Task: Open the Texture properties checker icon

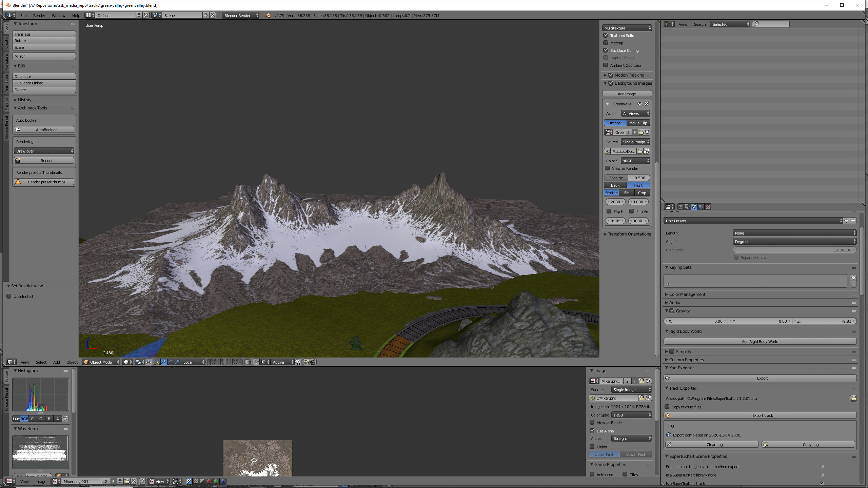Action: (708, 207)
